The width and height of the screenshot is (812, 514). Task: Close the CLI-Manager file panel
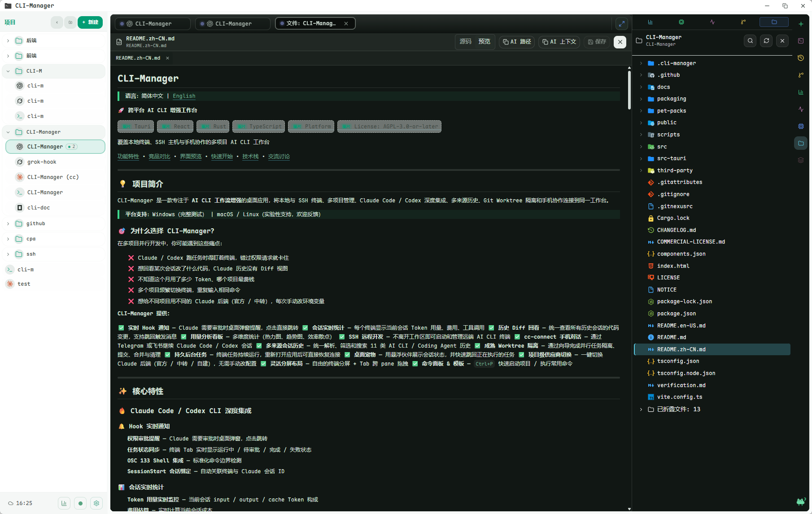pyautogui.click(x=782, y=41)
